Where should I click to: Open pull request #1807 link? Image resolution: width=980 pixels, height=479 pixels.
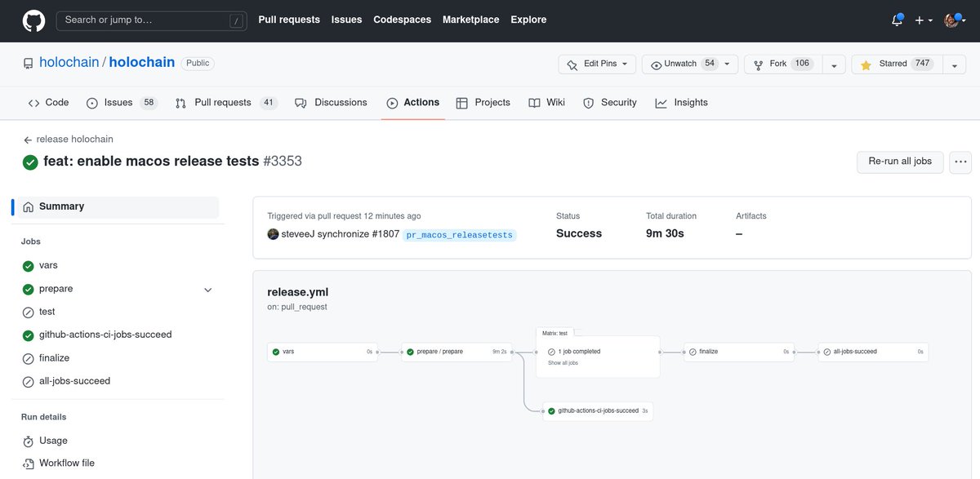pyautogui.click(x=386, y=234)
